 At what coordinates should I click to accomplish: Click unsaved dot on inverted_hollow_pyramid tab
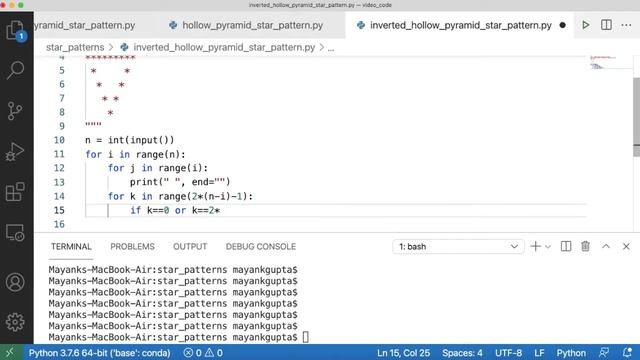point(562,25)
